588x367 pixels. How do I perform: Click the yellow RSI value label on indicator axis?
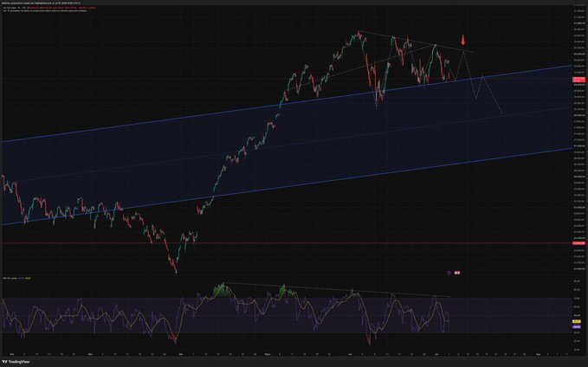tap(577, 321)
